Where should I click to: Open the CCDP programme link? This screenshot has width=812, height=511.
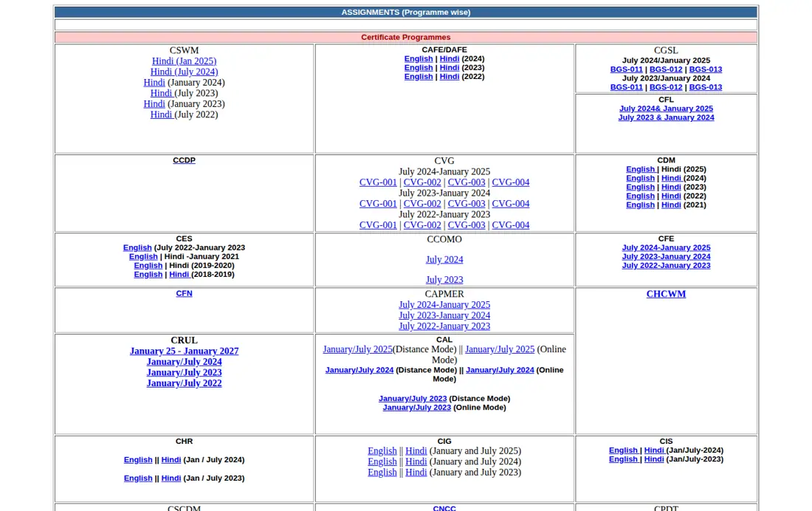pos(184,160)
